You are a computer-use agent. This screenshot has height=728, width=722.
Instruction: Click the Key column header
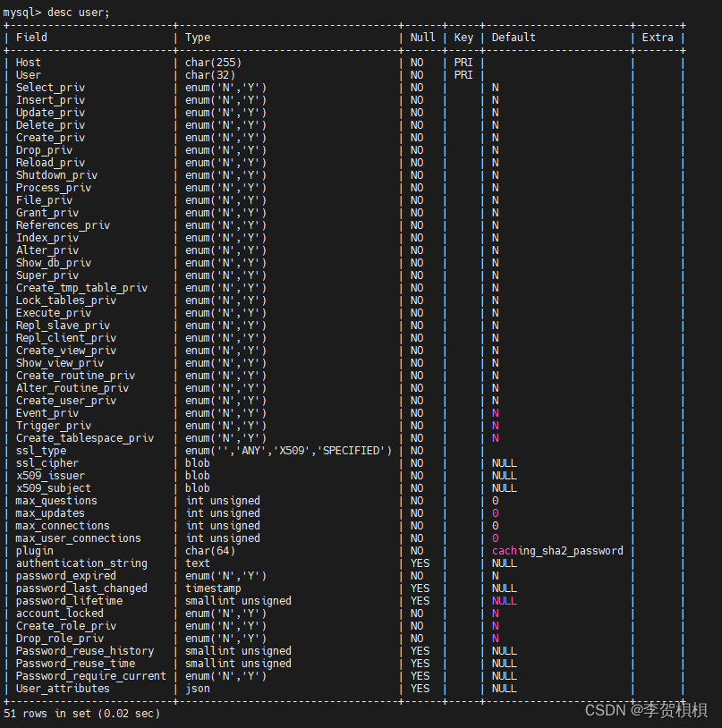(x=463, y=38)
